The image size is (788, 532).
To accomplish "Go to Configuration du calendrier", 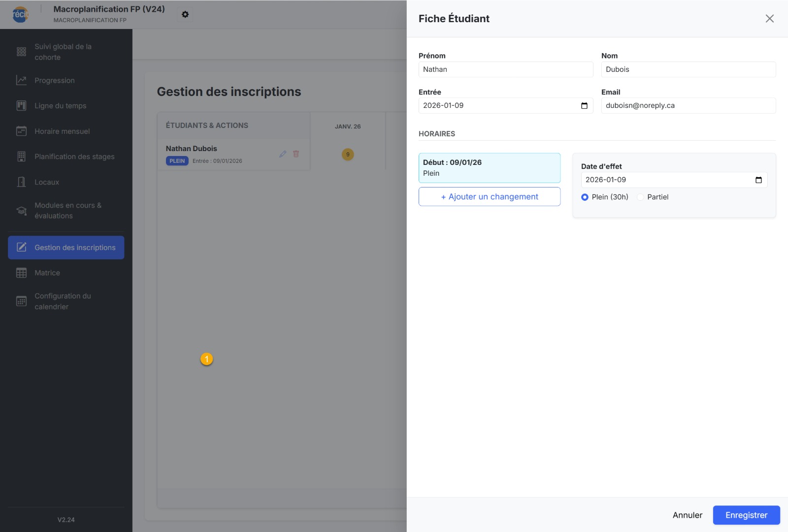I will (x=63, y=301).
